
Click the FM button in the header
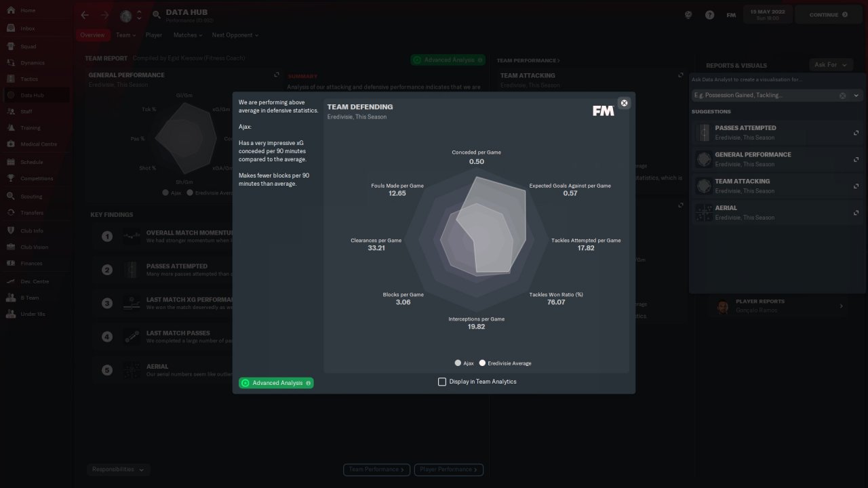[x=731, y=15]
